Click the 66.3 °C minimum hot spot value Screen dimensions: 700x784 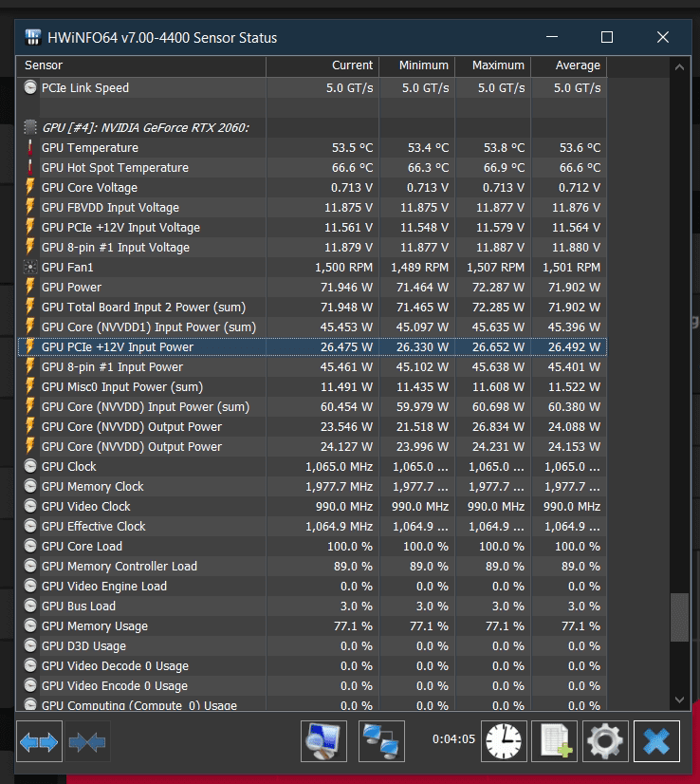point(428,167)
